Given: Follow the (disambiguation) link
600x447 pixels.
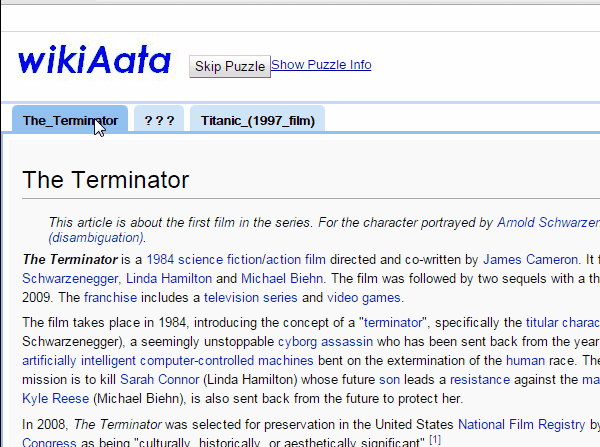Looking at the screenshot, I should [x=96, y=238].
